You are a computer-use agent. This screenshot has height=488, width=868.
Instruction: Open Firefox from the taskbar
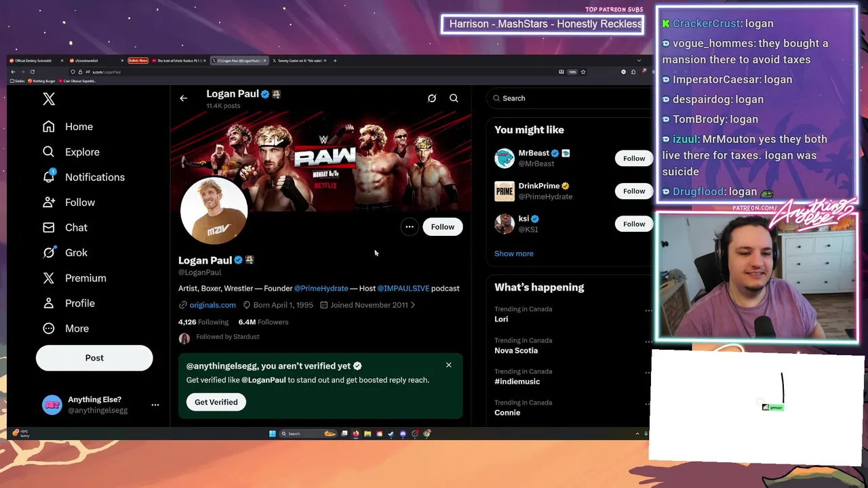click(355, 434)
